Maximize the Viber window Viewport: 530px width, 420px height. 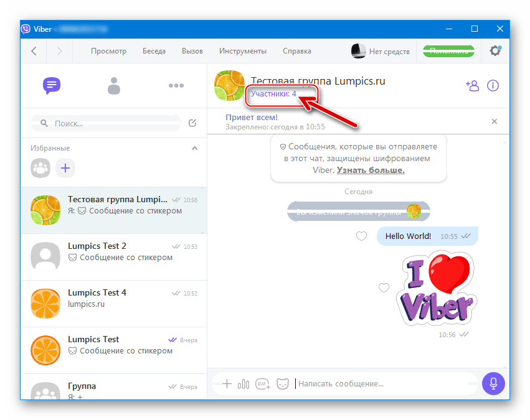(475, 29)
